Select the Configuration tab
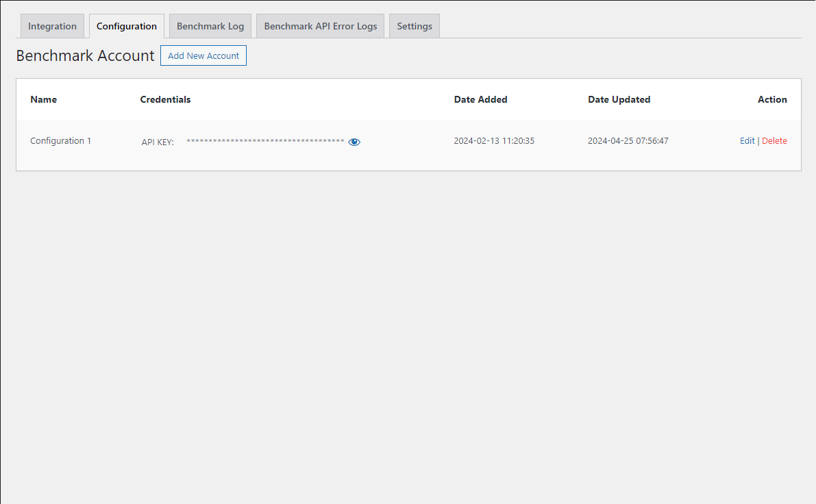The image size is (816, 504). click(127, 26)
